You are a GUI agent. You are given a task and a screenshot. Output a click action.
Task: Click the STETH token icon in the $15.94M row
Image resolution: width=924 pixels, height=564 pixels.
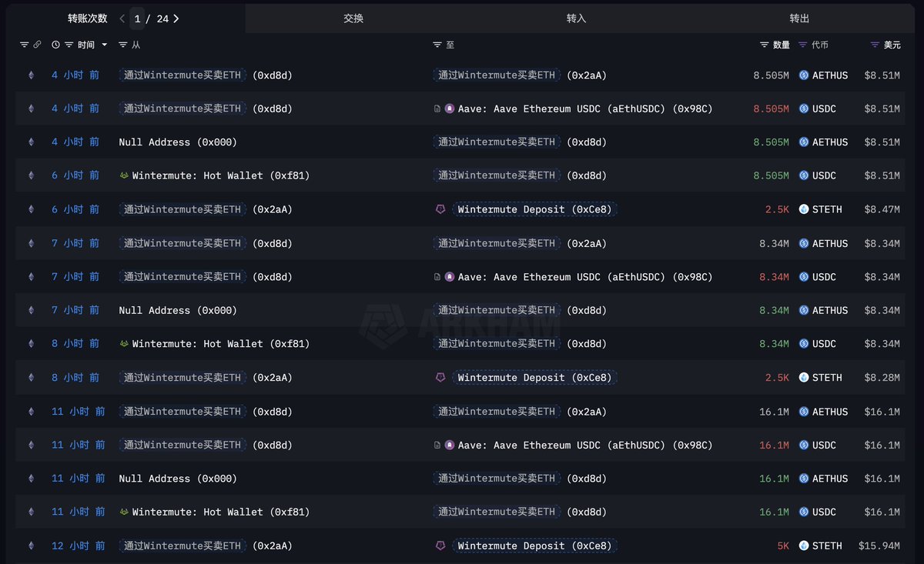pyautogui.click(x=804, y=546)
